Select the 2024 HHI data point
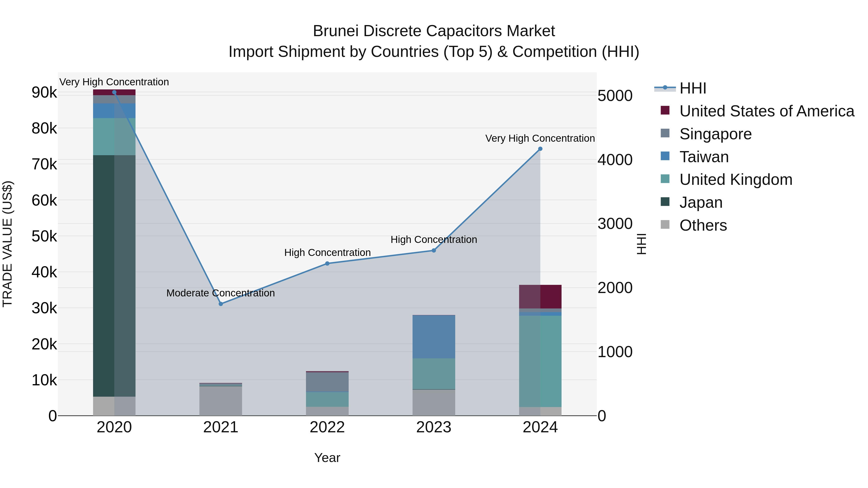The image size is (868, 488). click(x=540, y=149)
